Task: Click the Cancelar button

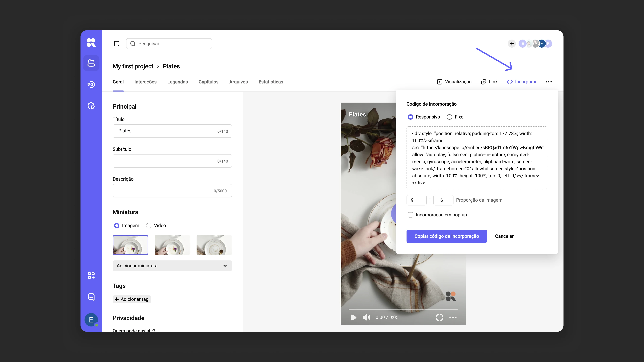Action: click(x=504, y=236)
